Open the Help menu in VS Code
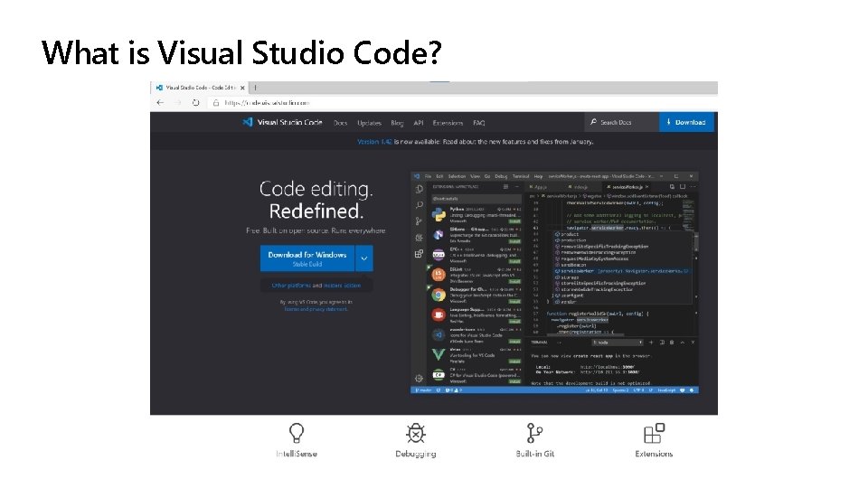The width and height of the screenshot is (868, 488). coord(538,176)
